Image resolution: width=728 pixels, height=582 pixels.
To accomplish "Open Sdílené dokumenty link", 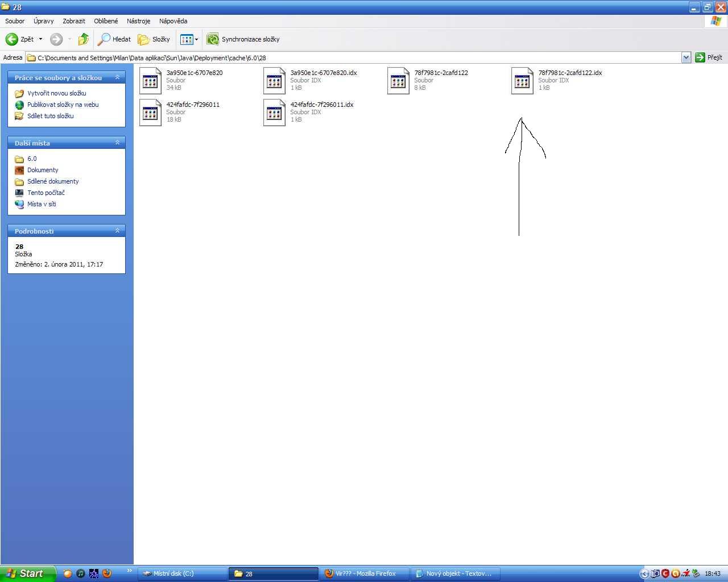I will point(53,181).
